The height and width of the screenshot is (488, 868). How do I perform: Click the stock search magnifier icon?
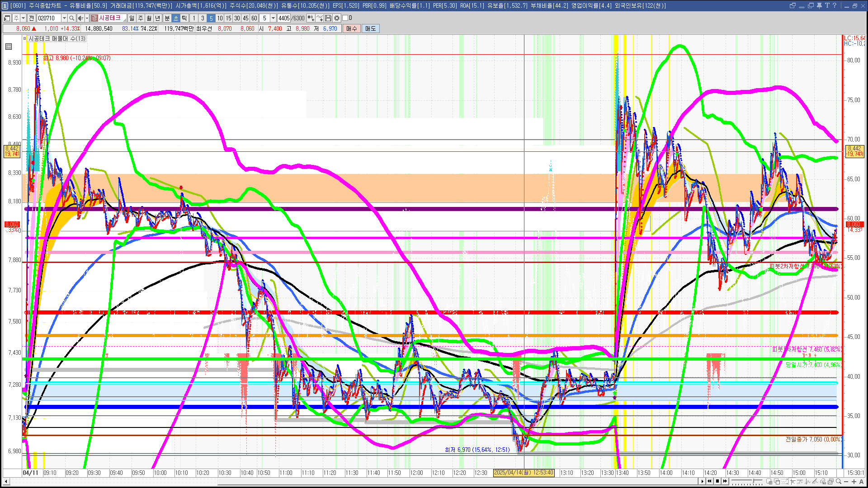[x=71, y=18]
